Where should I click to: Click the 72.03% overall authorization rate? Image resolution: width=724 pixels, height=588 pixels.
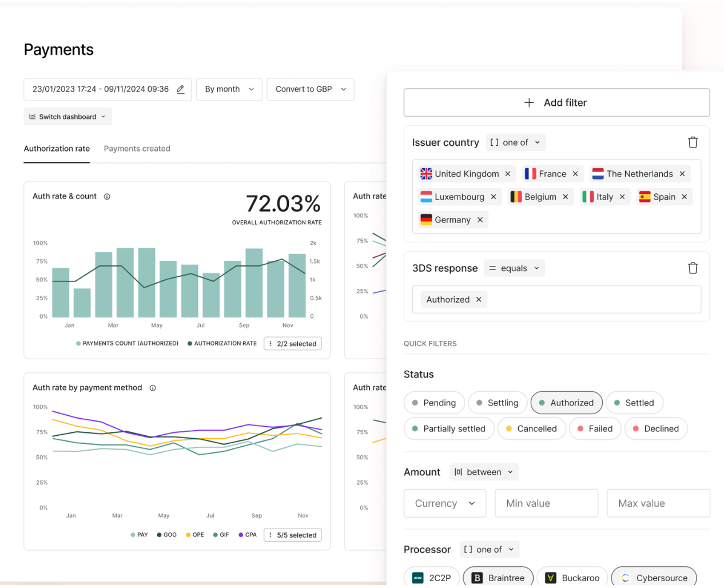[x=283, y=204]
